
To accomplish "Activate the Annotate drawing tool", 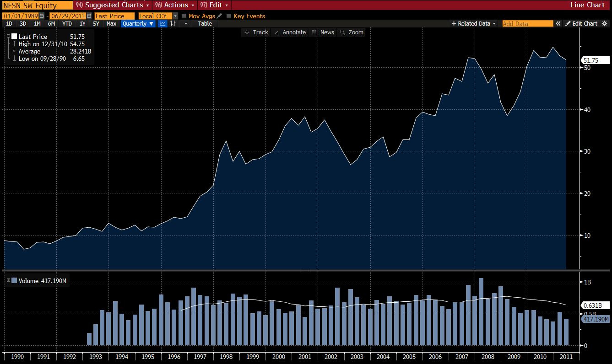I will [x=290, y=32].
